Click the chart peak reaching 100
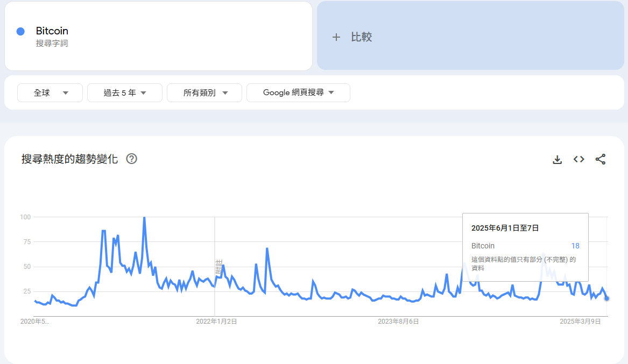 [144, 218]
